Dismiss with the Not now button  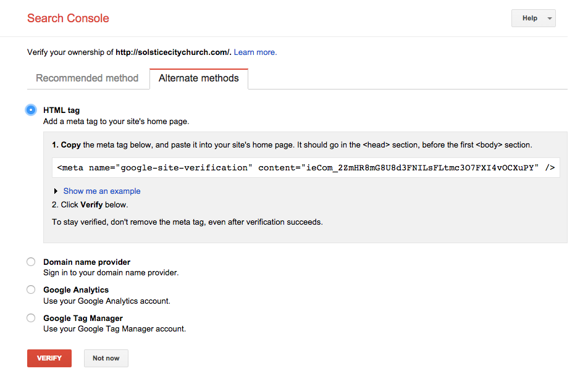coord(106,358)
